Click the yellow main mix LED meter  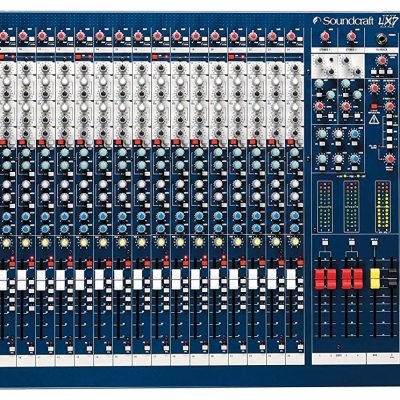(x=382, y=207)
